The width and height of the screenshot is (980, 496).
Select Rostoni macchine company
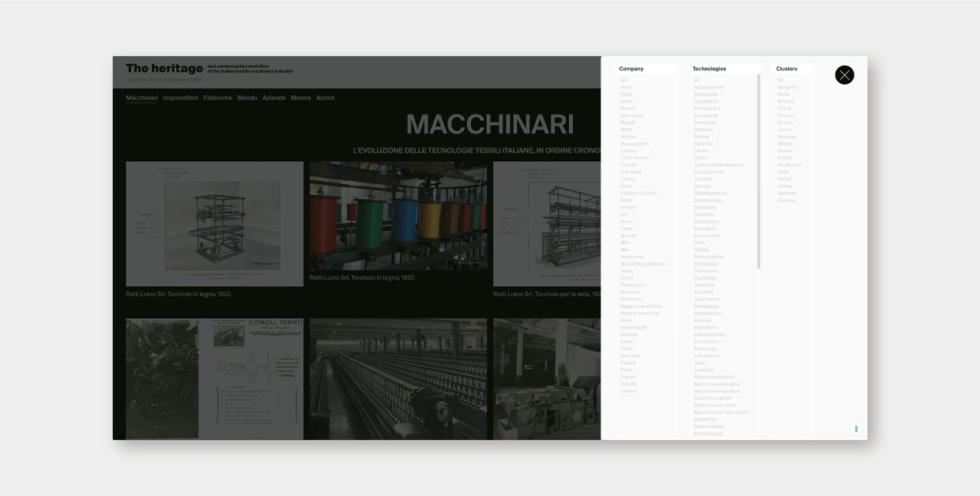[639, 314]
